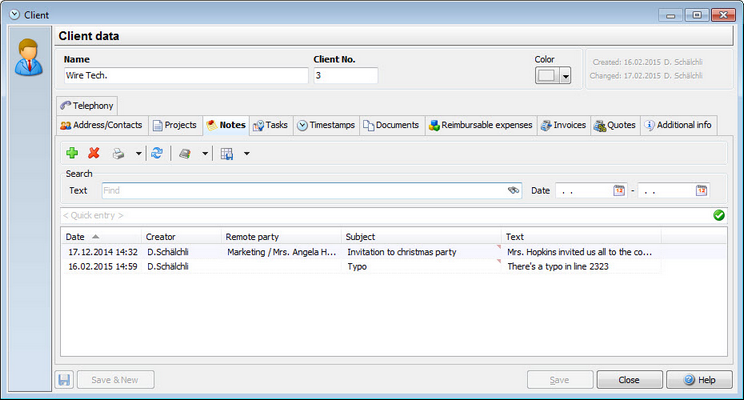This screenshot has width=744, height=400.
Task: Refresh the notes list
Action: [157, 153]
